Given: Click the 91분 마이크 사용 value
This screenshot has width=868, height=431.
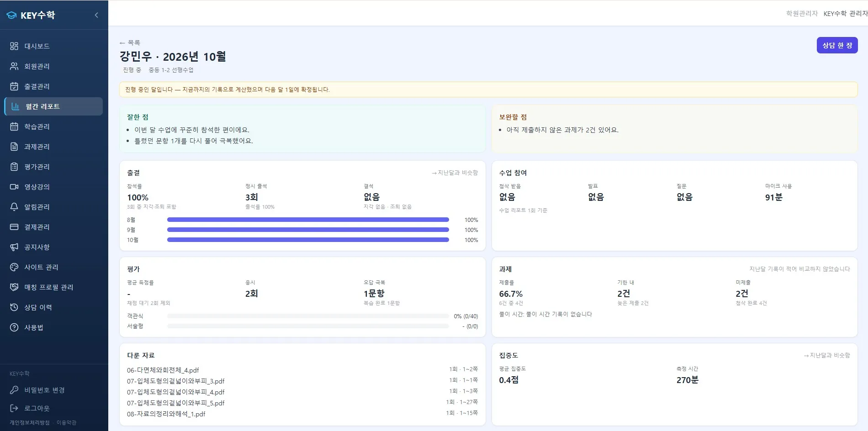Looking at the screenshot, I should pos(773,197).
